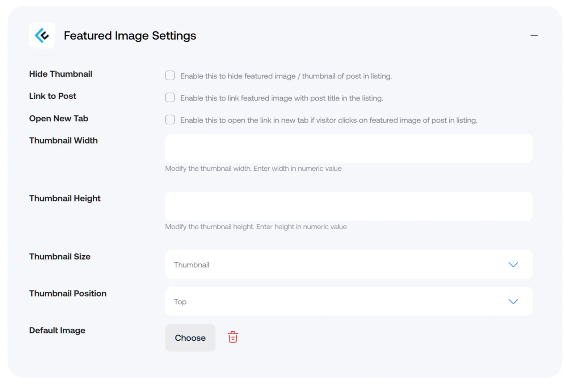Click the Choose button for Default Image
Viewport: 572px width, 392px height.
(x=190, y=337)
